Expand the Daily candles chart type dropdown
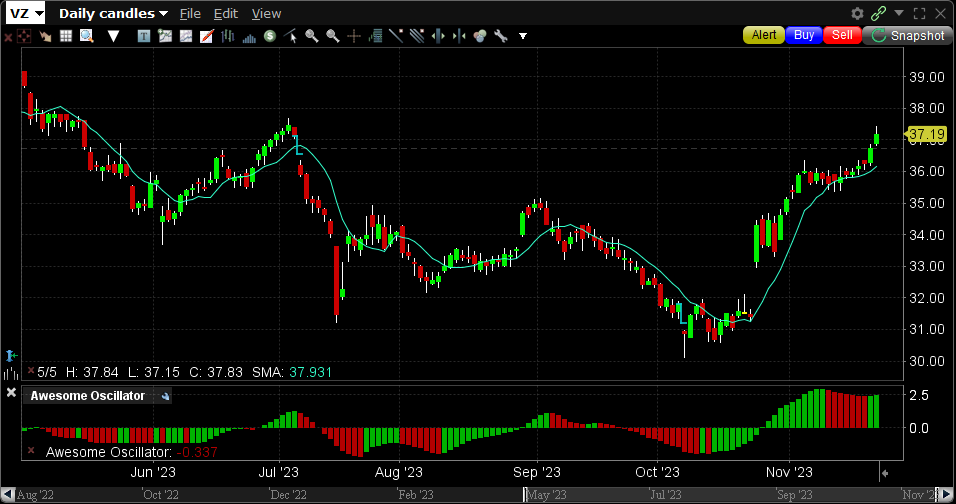 coord(113,13)
